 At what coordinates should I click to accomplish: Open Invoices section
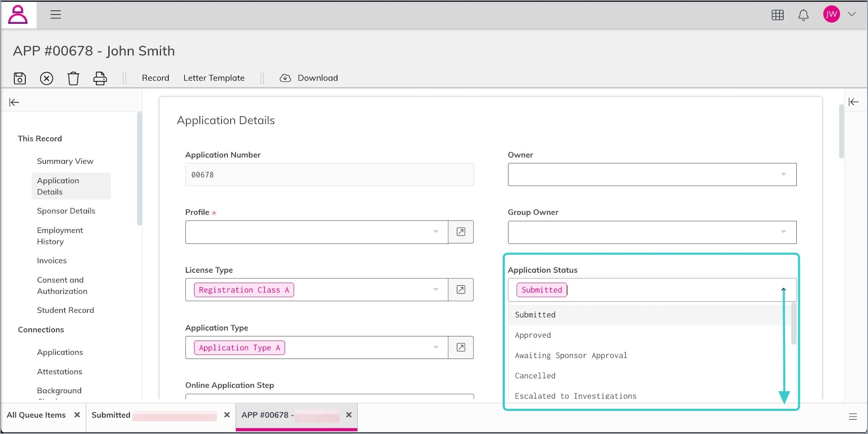[52, 260]
